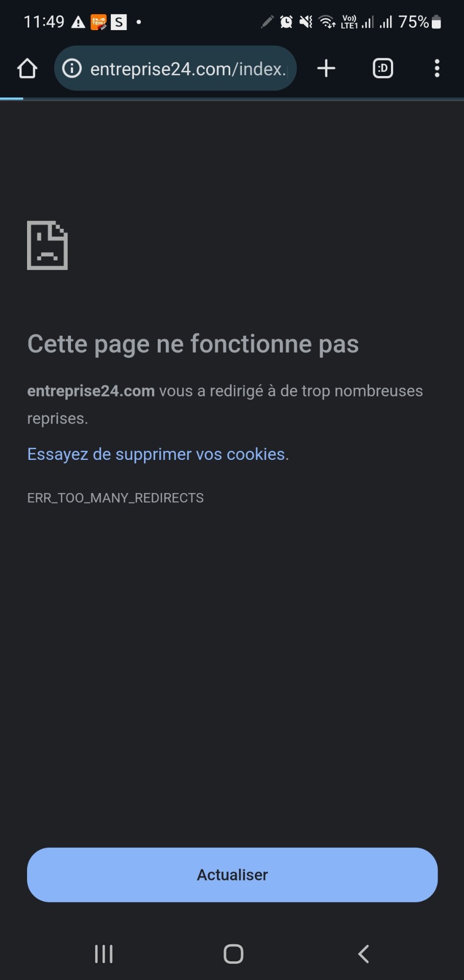Open the three-dot browser menu
The image size is (464, 980).
pyautogui.click(x=437, y=68)
